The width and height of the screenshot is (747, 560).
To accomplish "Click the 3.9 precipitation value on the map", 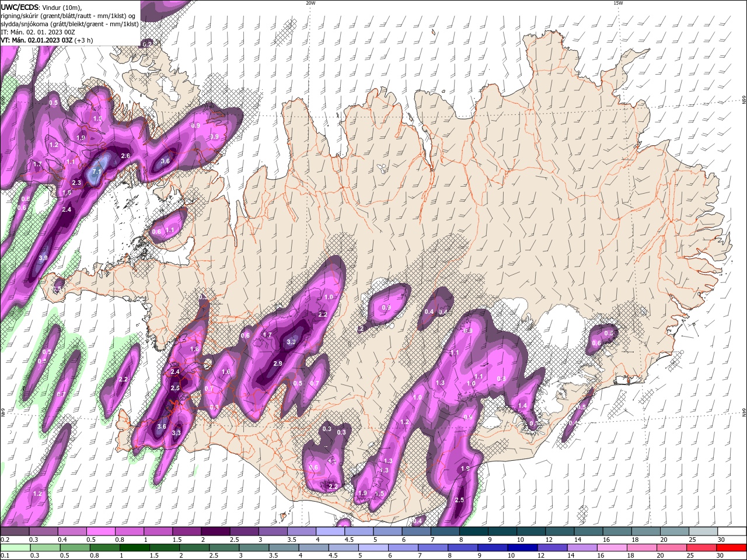I will tap(43, 257).
